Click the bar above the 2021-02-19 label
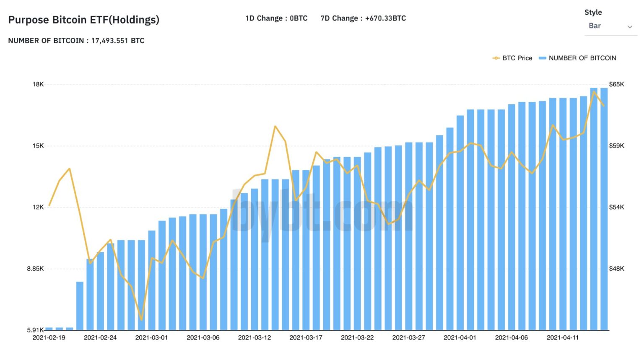Image resolution: width=644 pixels, height=355 pixels. [49, 329]
